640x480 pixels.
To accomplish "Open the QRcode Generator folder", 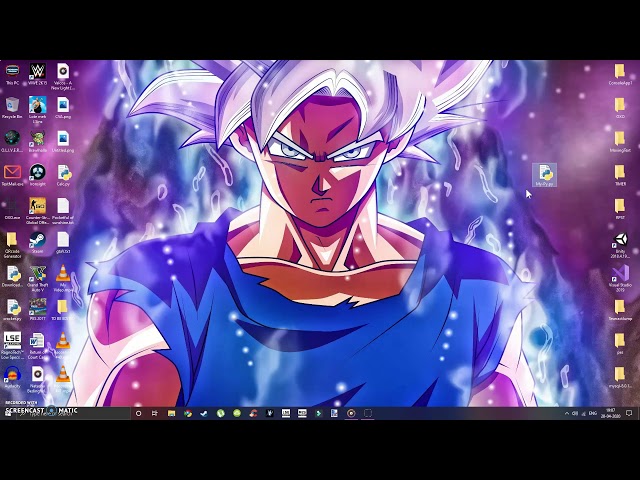I will (12, 245).
